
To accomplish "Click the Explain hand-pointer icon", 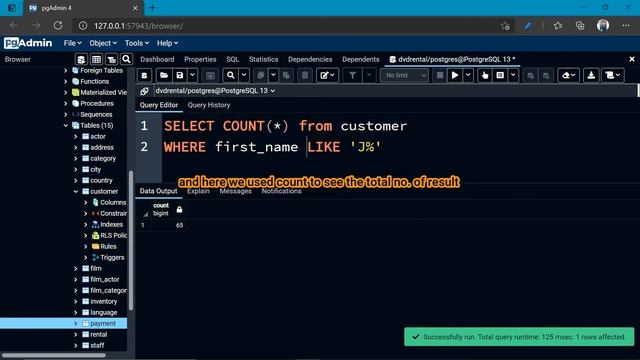I will pos(485,75).
